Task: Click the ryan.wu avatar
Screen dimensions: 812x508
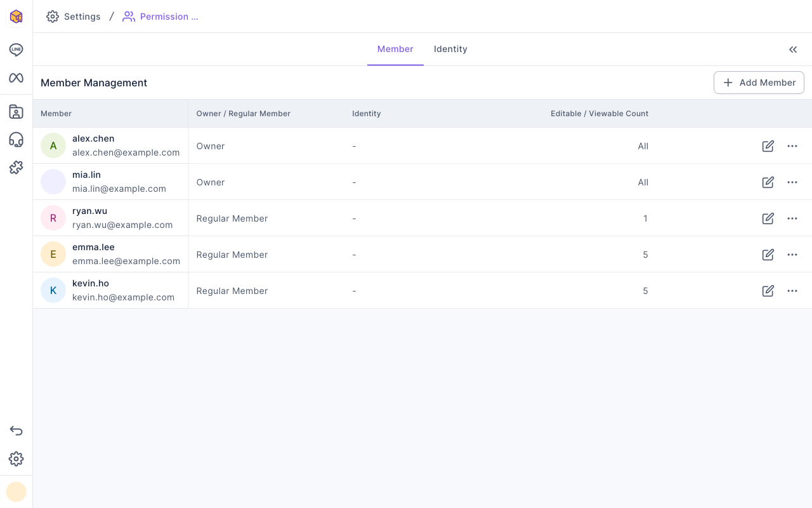Action: tap(53, 218)
